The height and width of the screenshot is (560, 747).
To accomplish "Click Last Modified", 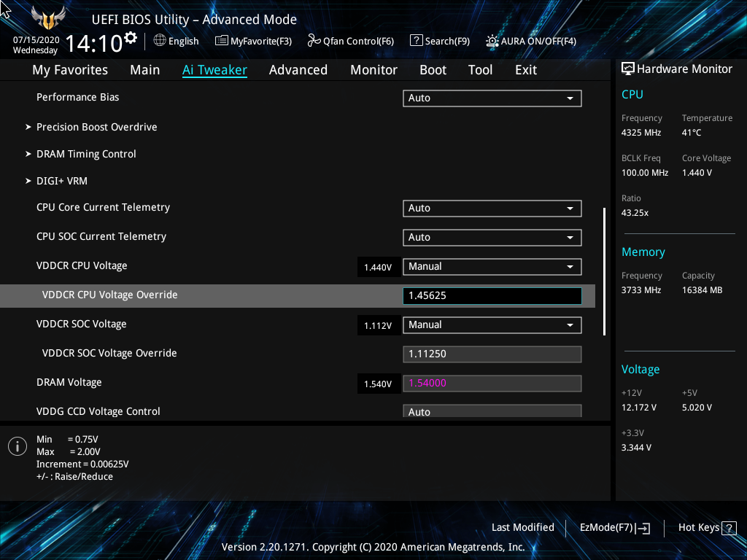I will (522, 528).
